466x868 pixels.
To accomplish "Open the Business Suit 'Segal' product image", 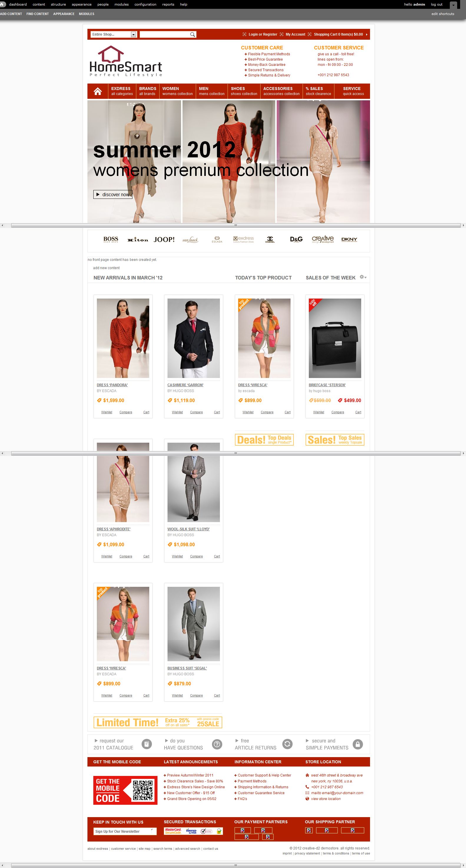I will (x=193, y=624).
